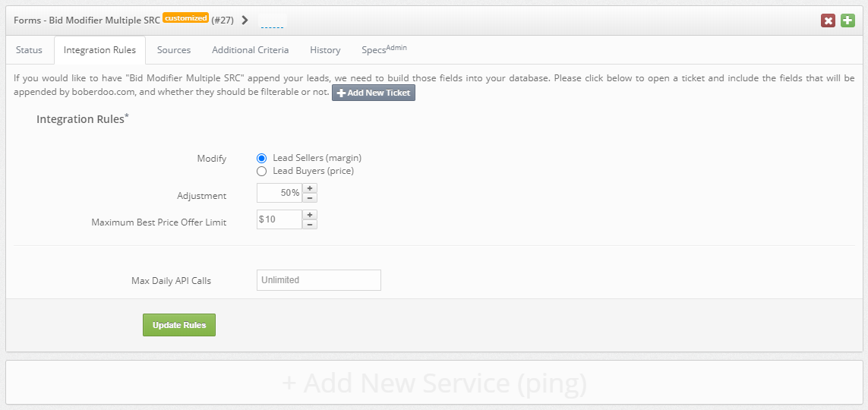Screen dimensions: 868x410
Task: Select Lead Sellers (margin) radio option
Action: click(x=262, y=158)
